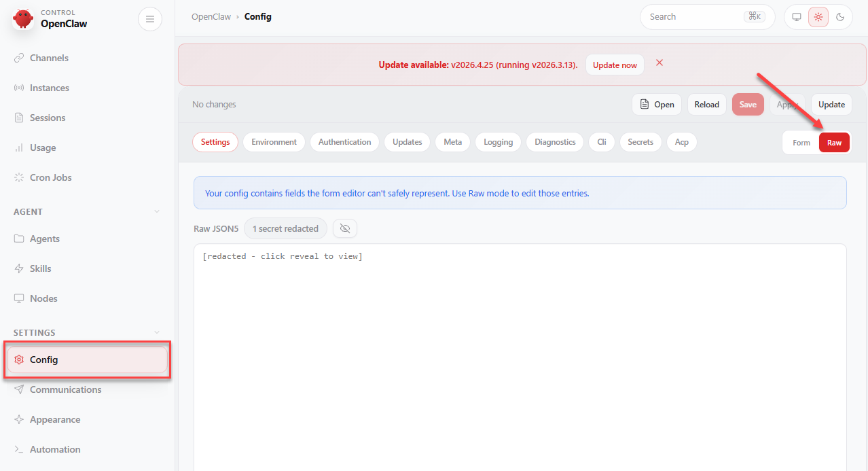Open Cron Jobs in sidebar
This screenshot has width=868, height=471.
point(51,177)
